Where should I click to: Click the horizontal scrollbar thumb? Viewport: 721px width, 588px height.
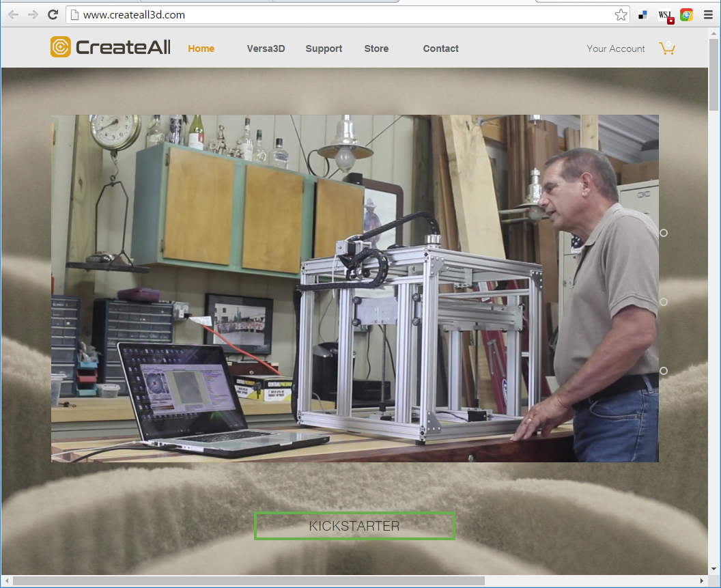(x=249, y=580)
